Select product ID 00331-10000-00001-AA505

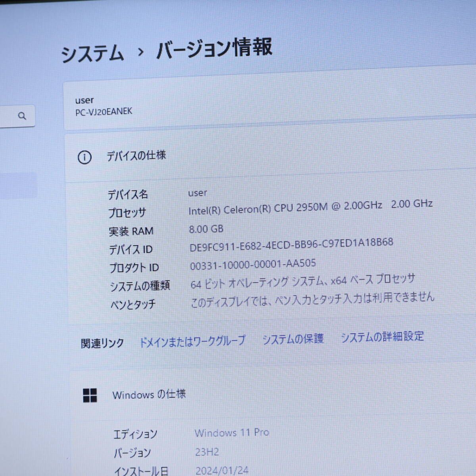click(253, 264)
